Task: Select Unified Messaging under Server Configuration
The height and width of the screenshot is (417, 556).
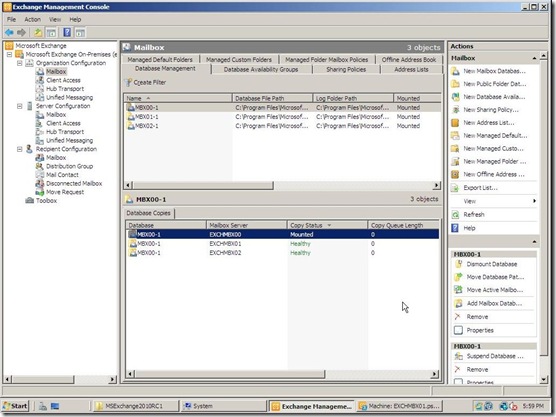Action: [70, 140]
